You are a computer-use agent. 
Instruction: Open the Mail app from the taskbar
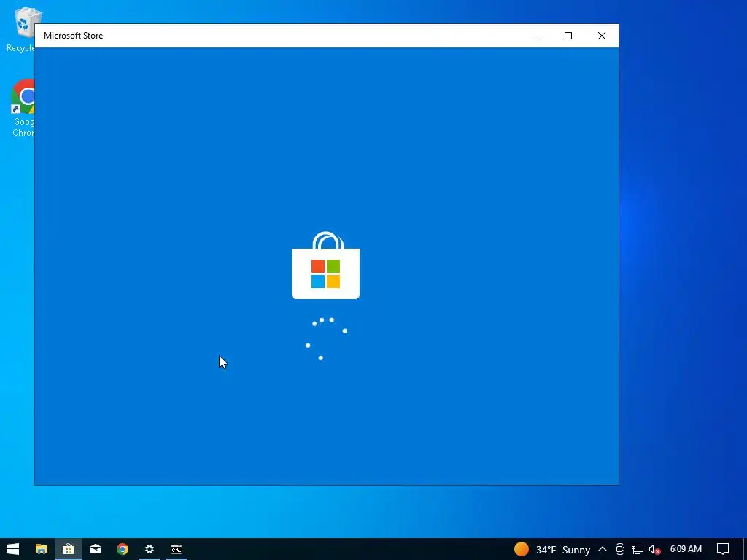(x=96, y=549)
